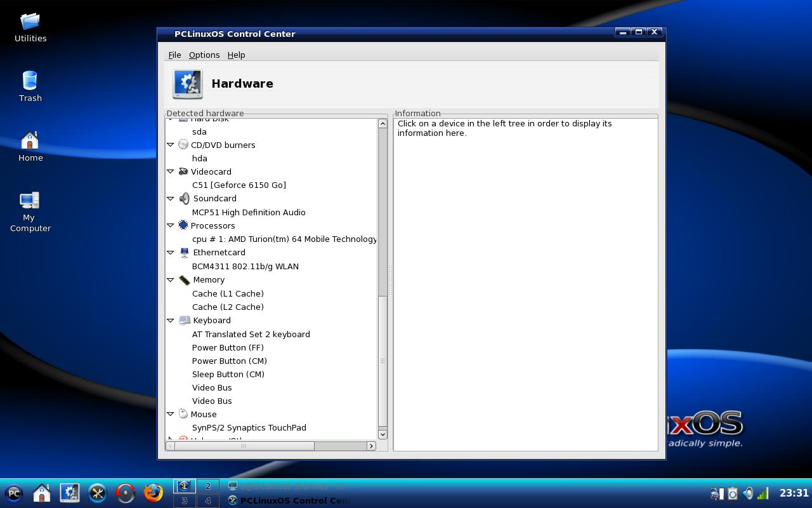The height and width of the screenshot is (508, 812).
Task: Click the volume speaker tray icon
Action: (748, 493)
